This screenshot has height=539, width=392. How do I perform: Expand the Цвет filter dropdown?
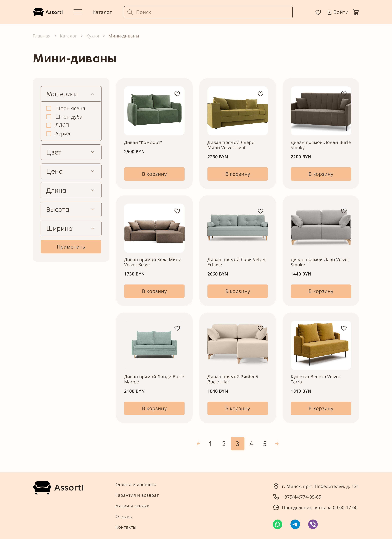(x=71, y=152)
